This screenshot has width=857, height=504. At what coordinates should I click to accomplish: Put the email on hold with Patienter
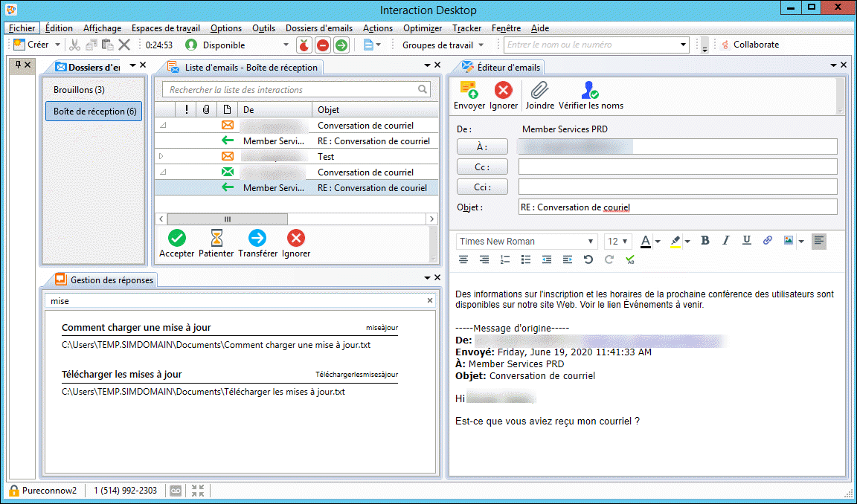tap(216, 238)
